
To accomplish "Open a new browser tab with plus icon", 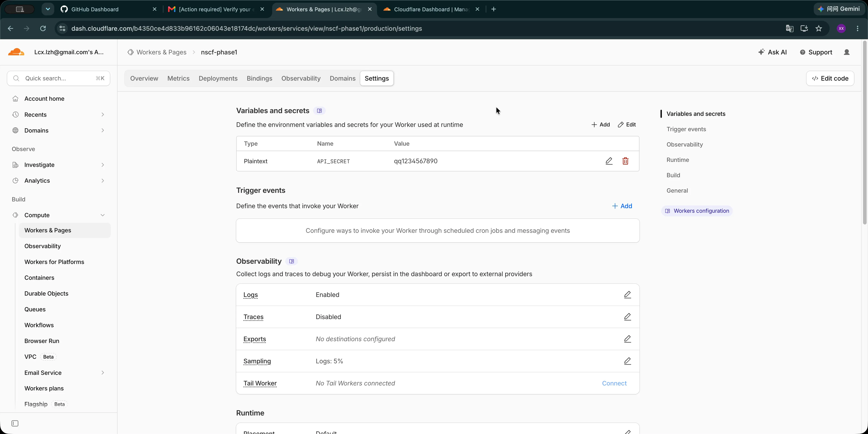I will [494, 9].
